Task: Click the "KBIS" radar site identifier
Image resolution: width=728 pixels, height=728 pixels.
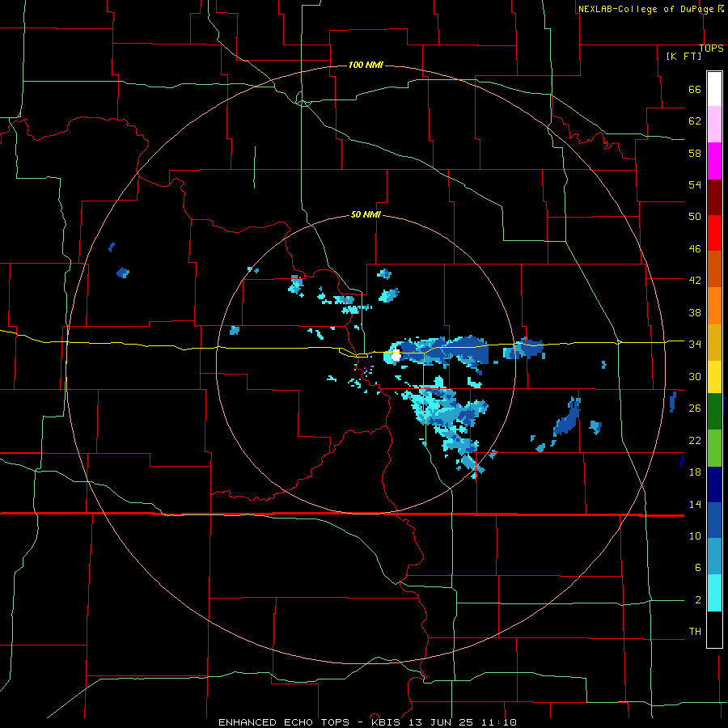Action: (x=387, y=722)
